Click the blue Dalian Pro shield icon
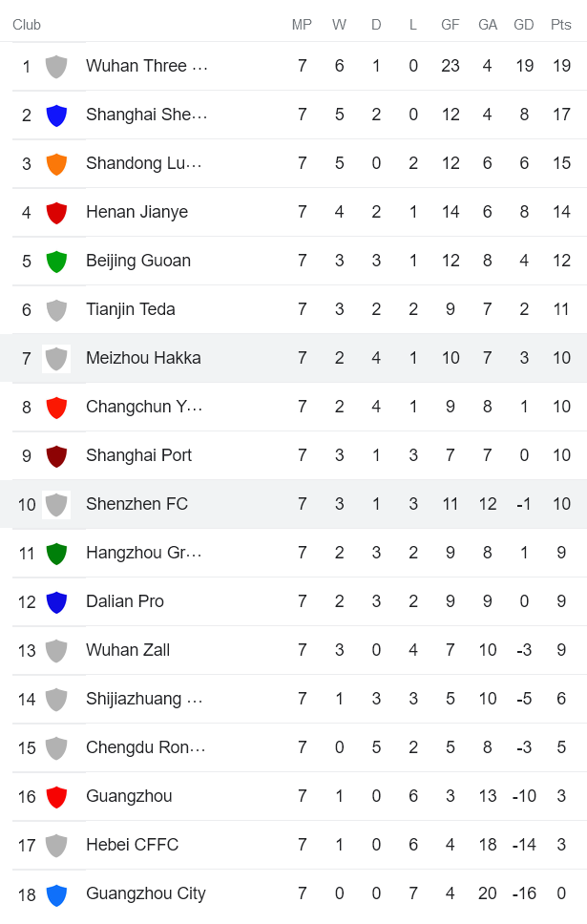This screenshot has width=587, height=924. 56,601
